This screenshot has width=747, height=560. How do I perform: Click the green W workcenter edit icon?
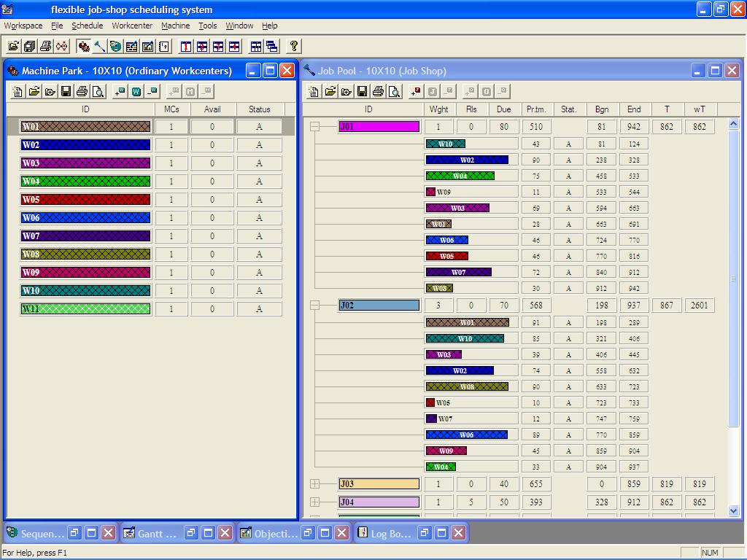[136, 91]
